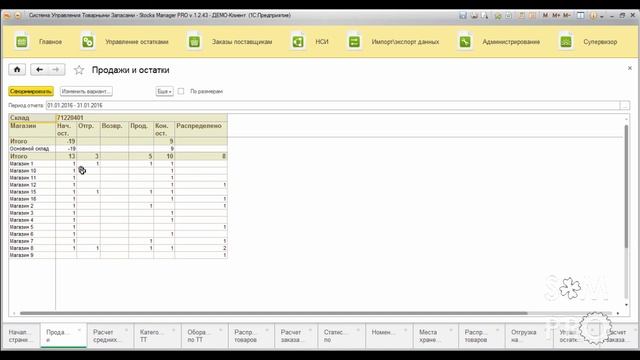
Task: Select the Магазин 15 row label
Action: tap(23, 192)
